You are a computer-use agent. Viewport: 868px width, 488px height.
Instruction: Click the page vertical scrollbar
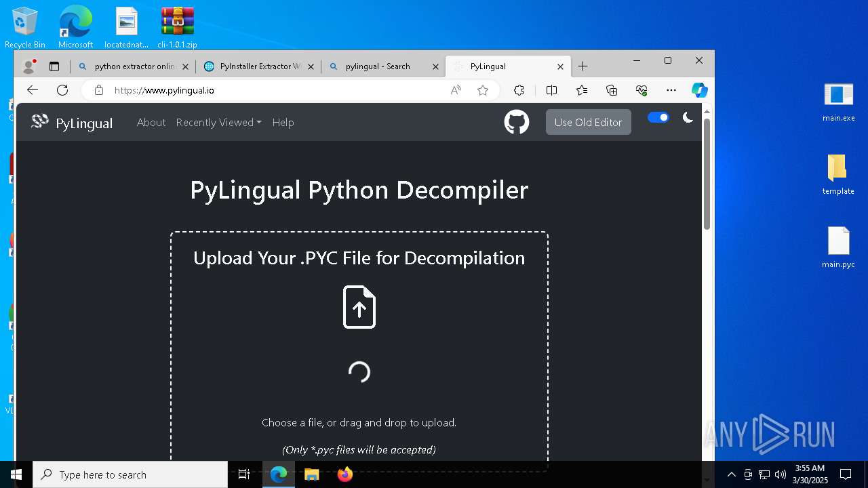click(707, 174)
